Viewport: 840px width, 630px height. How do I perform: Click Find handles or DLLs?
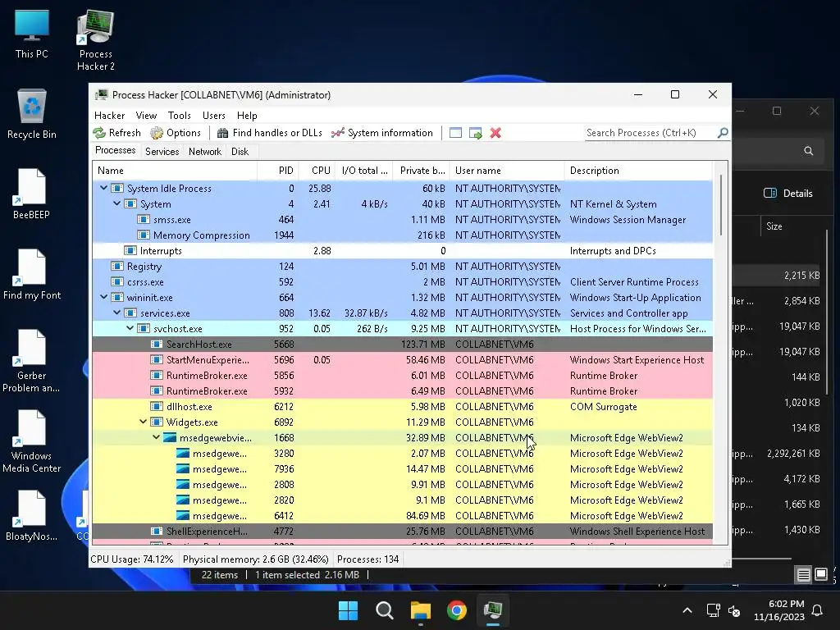269,133
